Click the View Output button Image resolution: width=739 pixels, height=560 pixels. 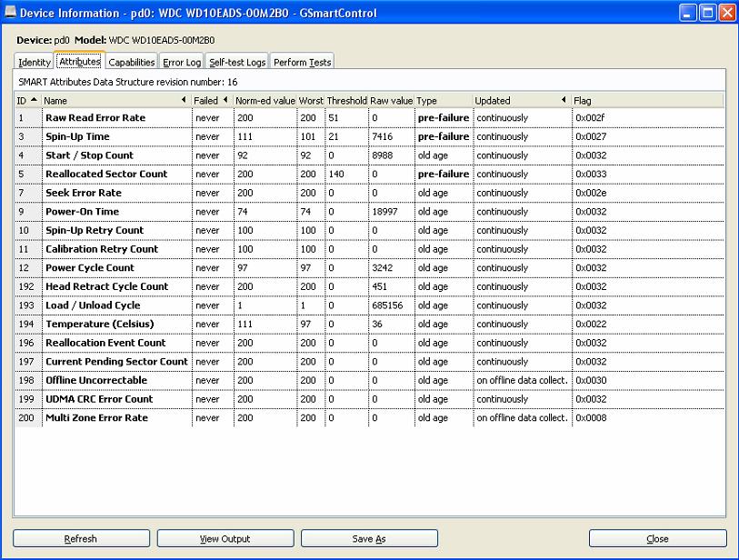point(225,538)
